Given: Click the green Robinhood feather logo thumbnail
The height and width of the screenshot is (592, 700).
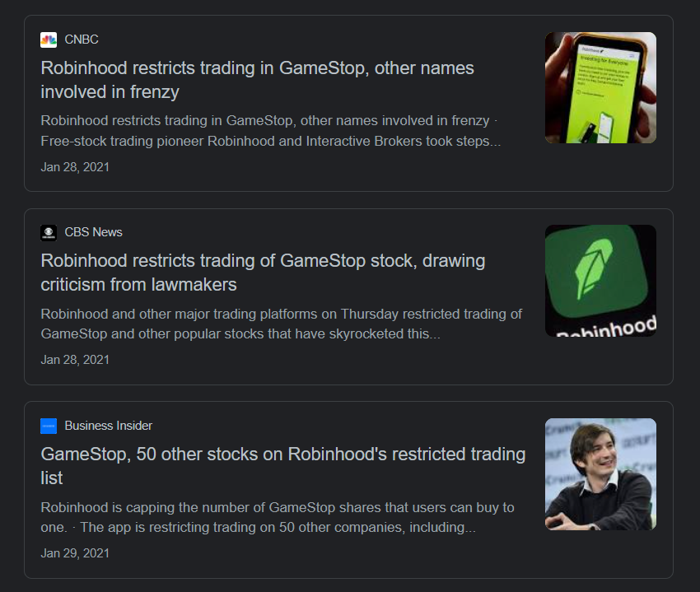Looking at the screenshot, I should click(x=600, y=281).
